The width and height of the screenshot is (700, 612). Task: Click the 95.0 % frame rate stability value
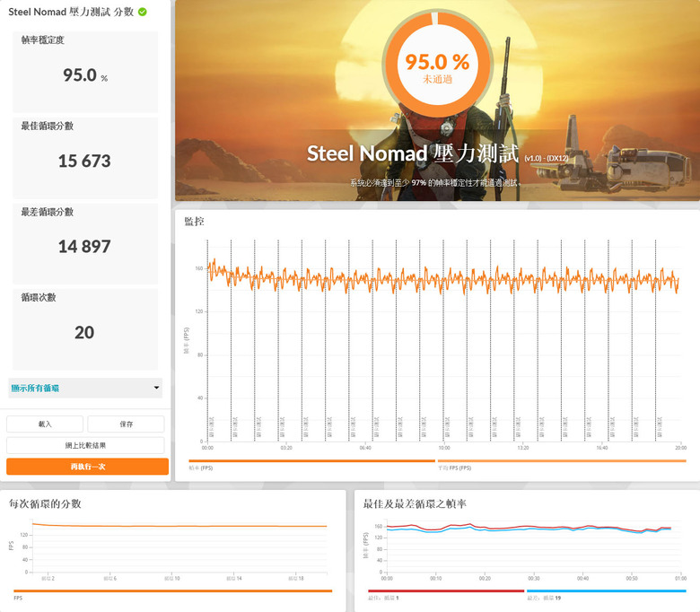click(85, 75)
